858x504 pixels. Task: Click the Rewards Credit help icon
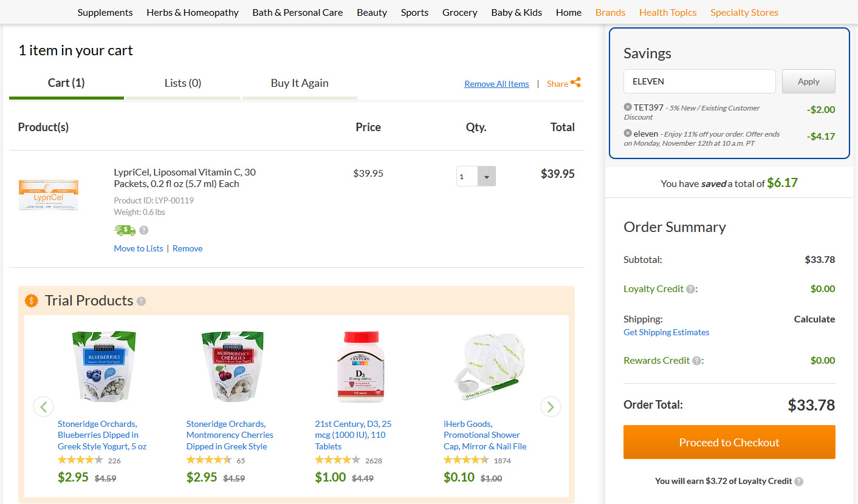pyautogui.click(x=696, y=361)
